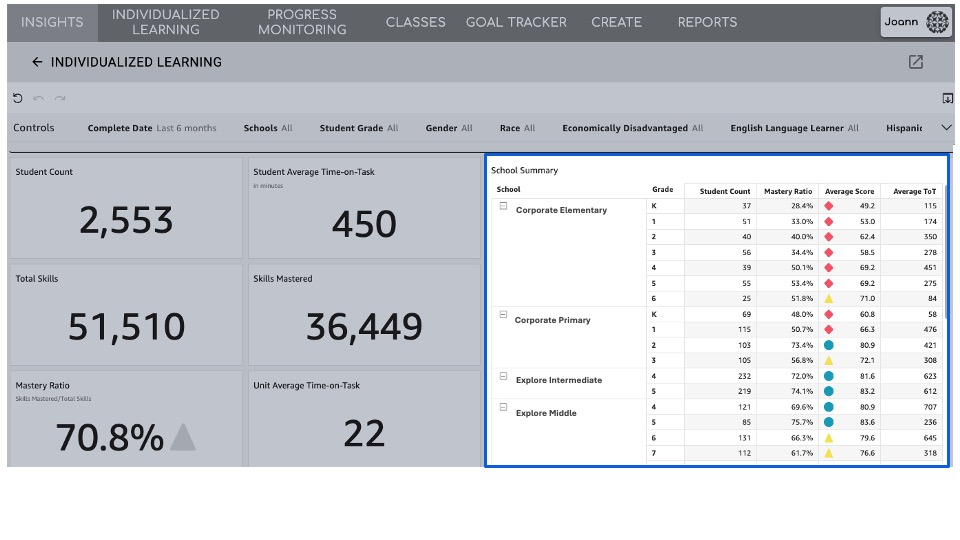Open Create tab

[617, 23]
